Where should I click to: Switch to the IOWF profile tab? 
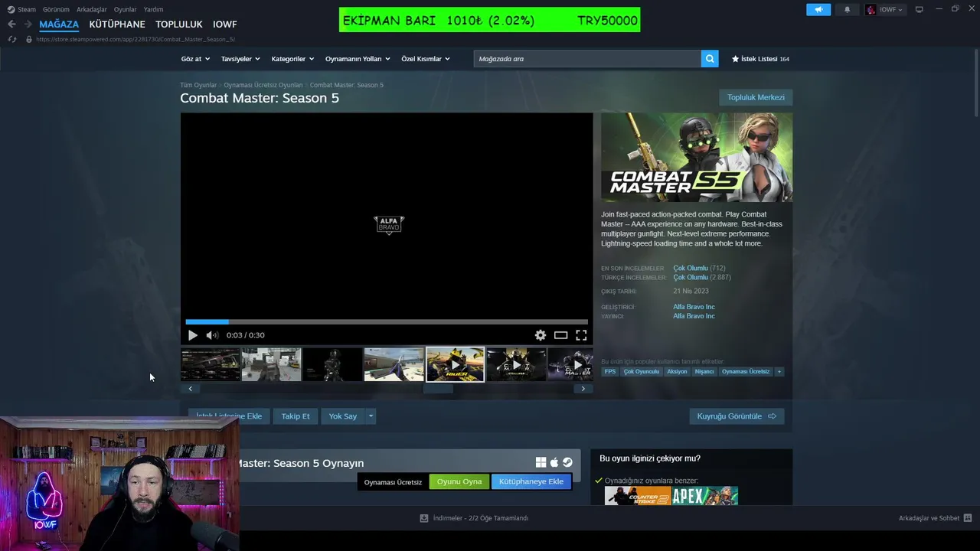[225, 24]
